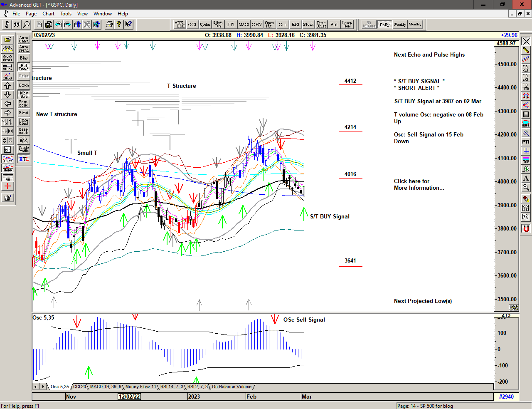Select the GANN angles tool
532x409 pixels.
(x=7, y=168)
